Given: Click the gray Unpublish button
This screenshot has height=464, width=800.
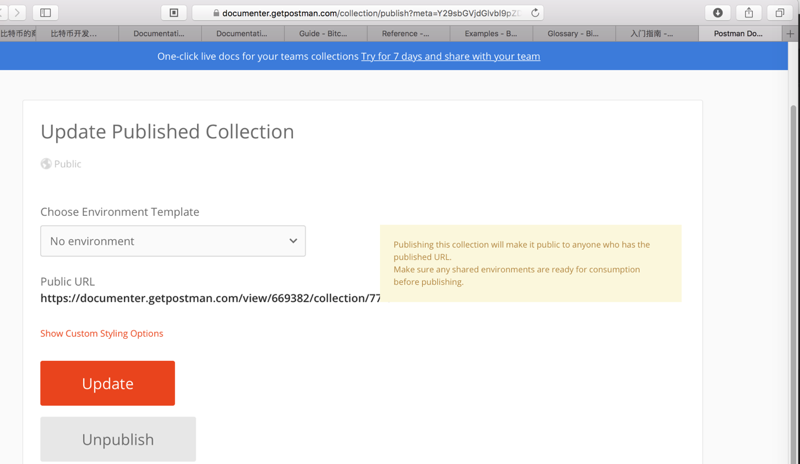Looking at the screenshot, I should coord(118,439).
